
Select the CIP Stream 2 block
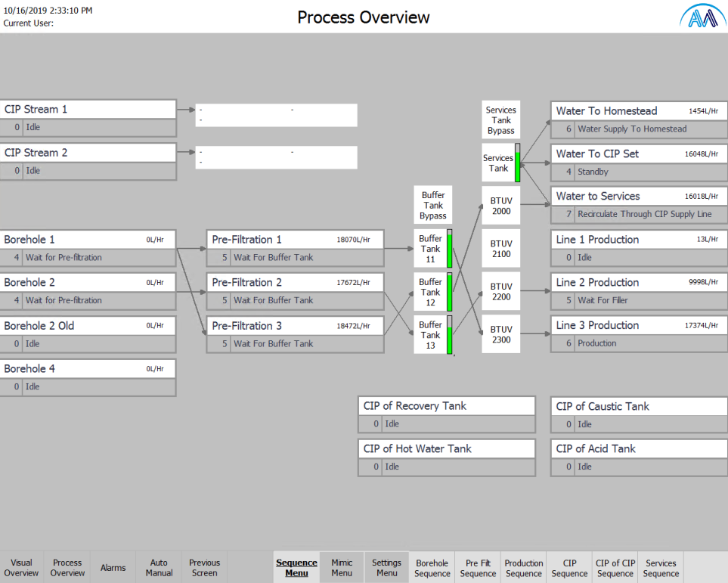tap(88, 161)
